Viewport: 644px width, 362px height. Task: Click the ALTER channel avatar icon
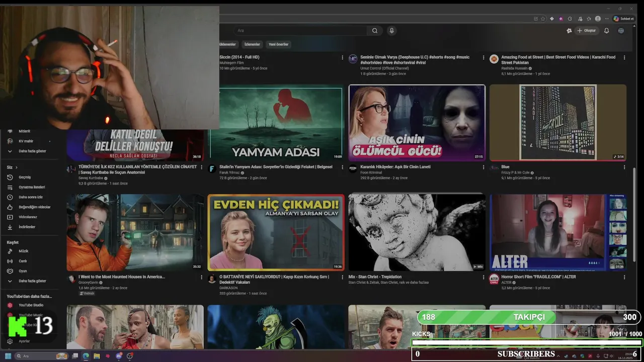494,279
